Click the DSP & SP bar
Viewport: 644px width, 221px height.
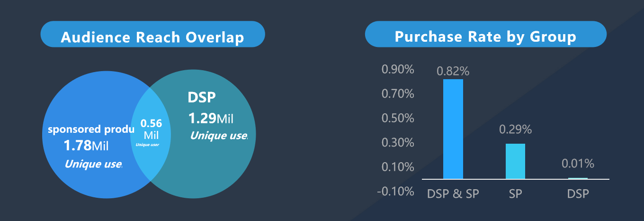click(453, 129)
